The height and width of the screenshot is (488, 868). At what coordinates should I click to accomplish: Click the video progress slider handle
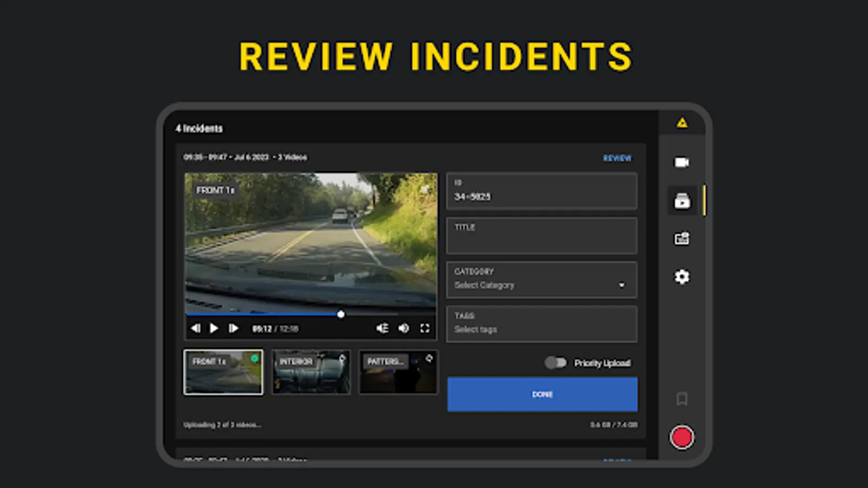click(x=341, y=314)
